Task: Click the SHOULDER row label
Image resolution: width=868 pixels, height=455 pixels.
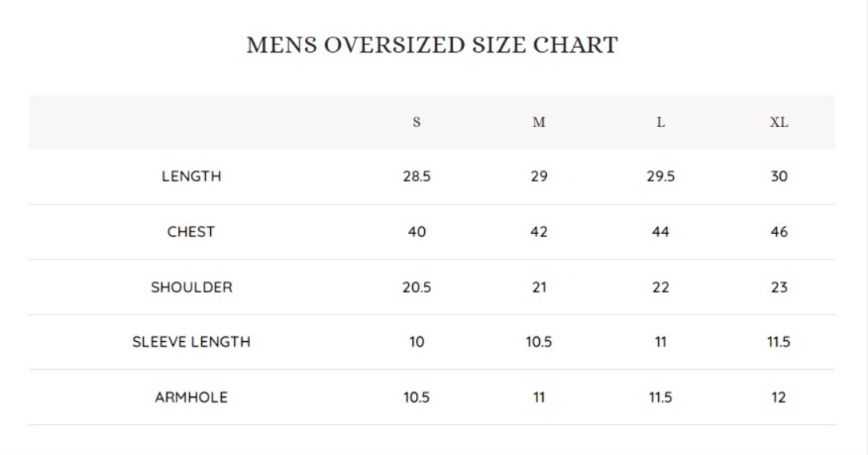Action: click(191, 287)
